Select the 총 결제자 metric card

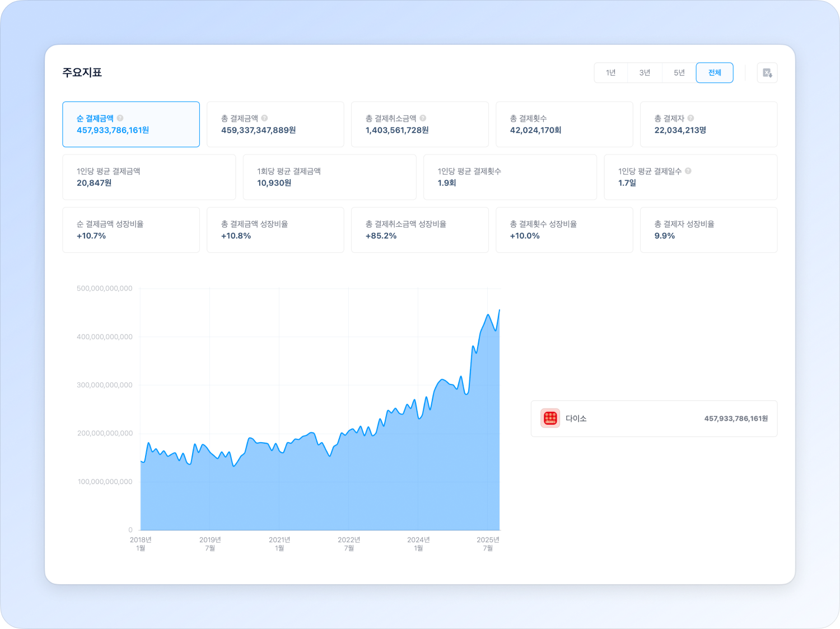click(708, 124)
